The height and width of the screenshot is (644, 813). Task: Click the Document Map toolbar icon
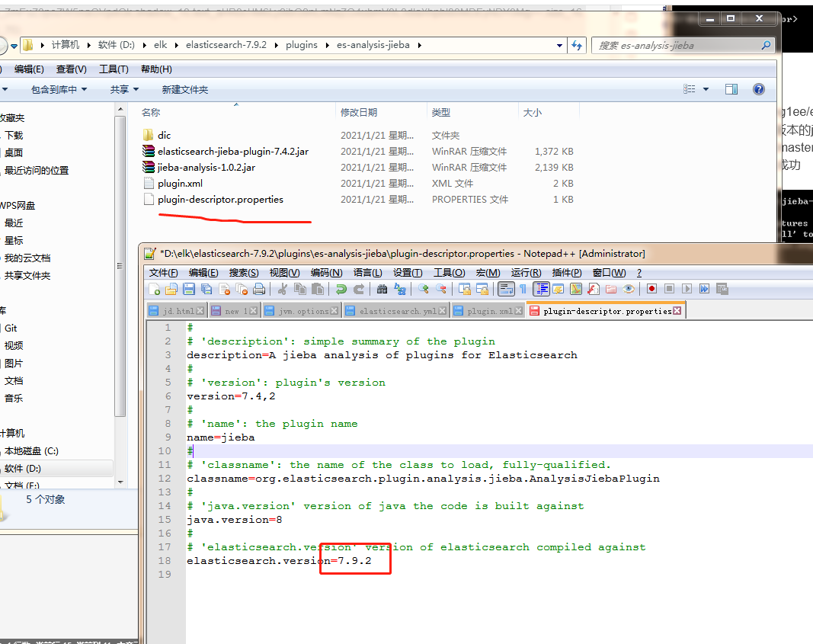click(x=576, y=290)
